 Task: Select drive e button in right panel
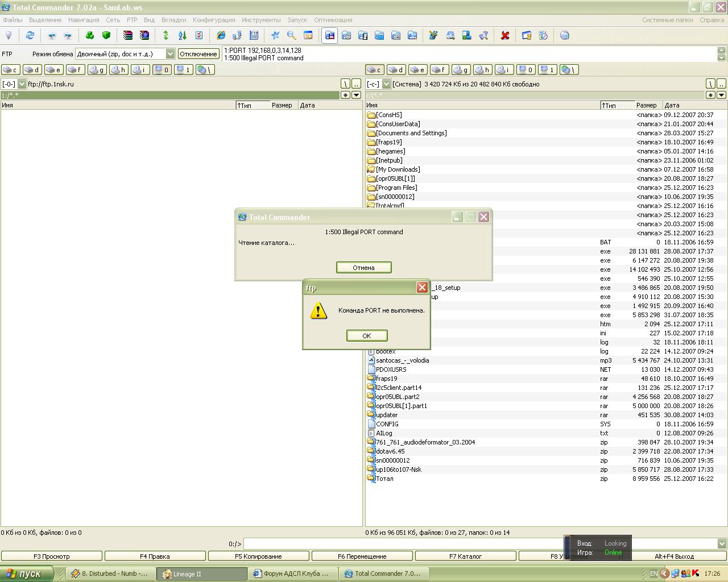coord(417,70)
